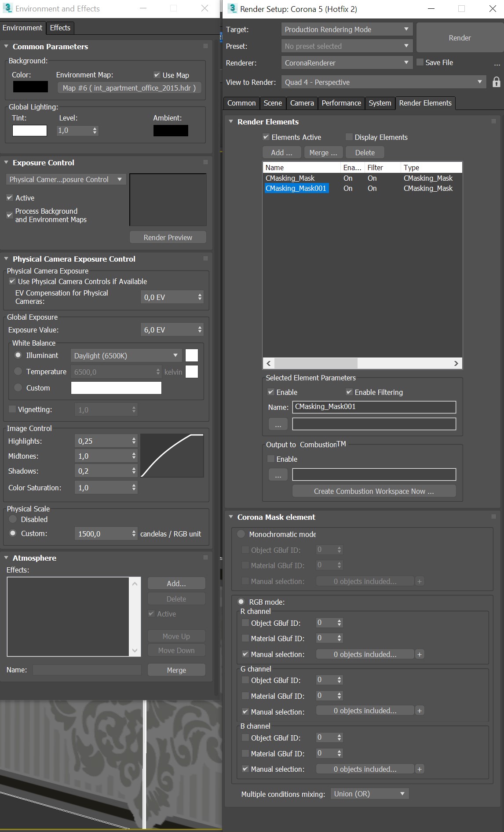This screenshot has width=504, height=832.
Task: Select the Temperature white balance radio button
Action: click(x=18, y=372)
